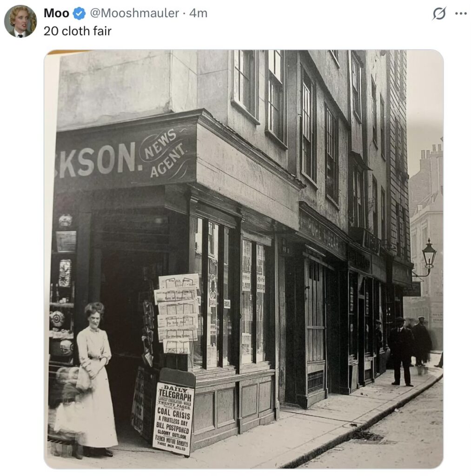The width and height of the screenshot is (471, 476).
Task: Open the three-dot more options menu
Action: tap(461, 13)
